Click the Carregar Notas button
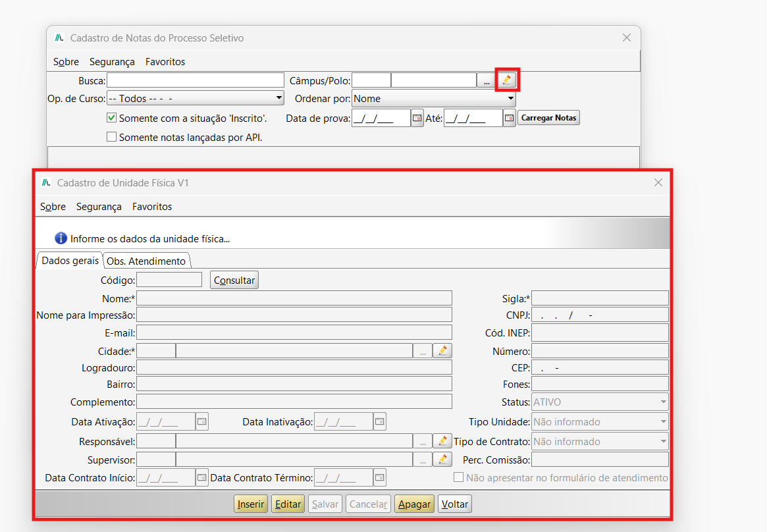Screen dimensions: 767x532 548,118
